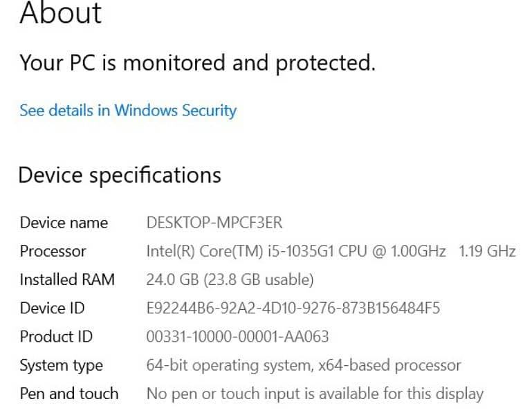
Task: Select the DESKTOP-MPCF3ER device name value
Action: (214, 223)
